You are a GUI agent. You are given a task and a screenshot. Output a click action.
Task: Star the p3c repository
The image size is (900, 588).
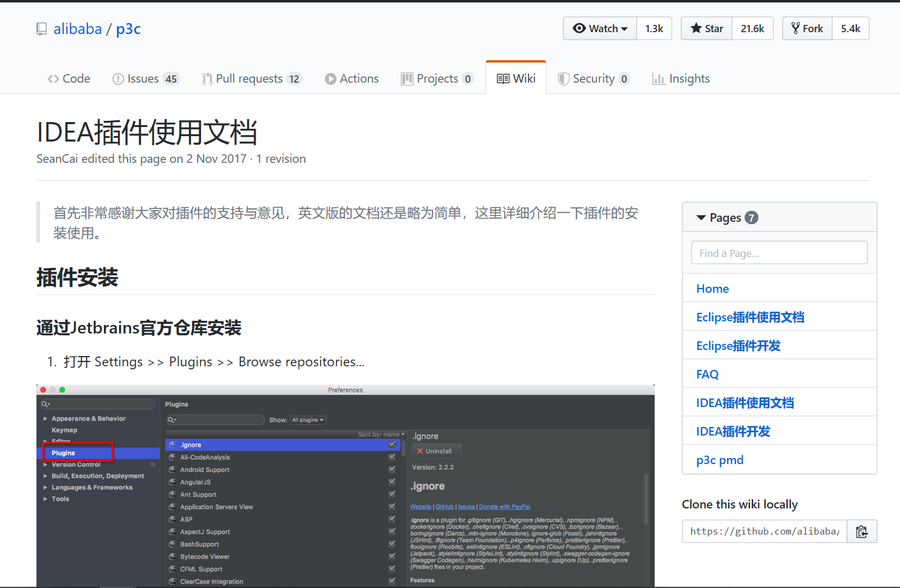(x=707, y=29)
